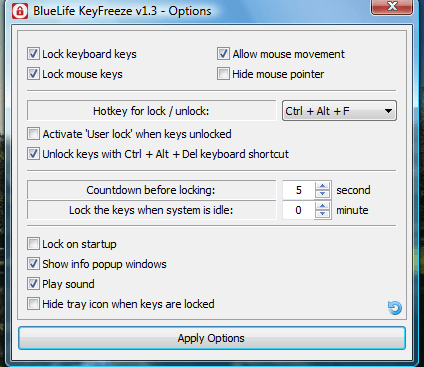Enable Activate 'User lock' when keys unlocked
The image size is (424, 367).
point(33,134)
